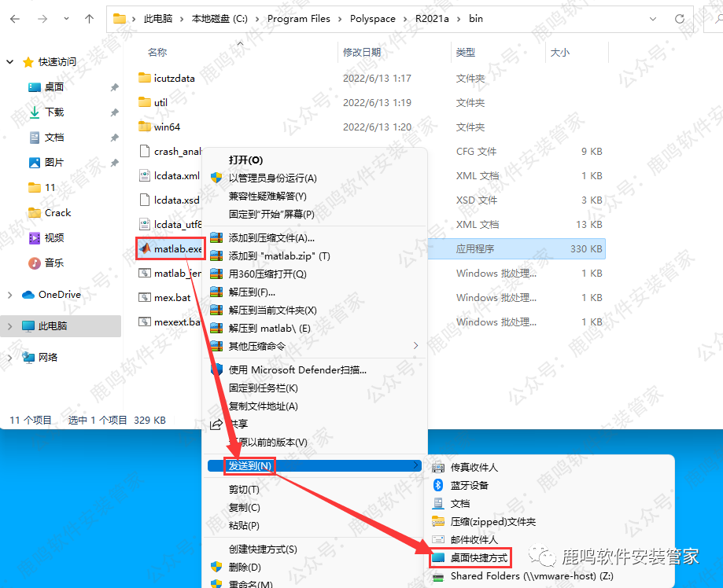Choose 以管理员身份运行(A)
The height and width of the screenshot is (588, 723).
tap(272, 178)
